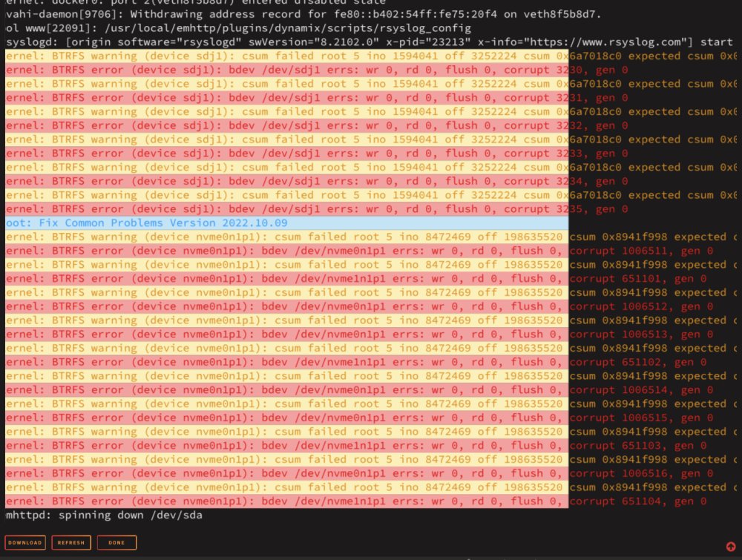The image size is (742, 560).
Task: Click sdj1 error line with corrupt 3231
Action: (x=317, y=98)
